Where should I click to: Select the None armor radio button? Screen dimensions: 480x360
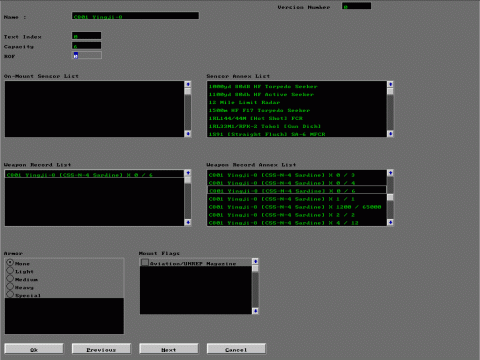pos(10,263)
